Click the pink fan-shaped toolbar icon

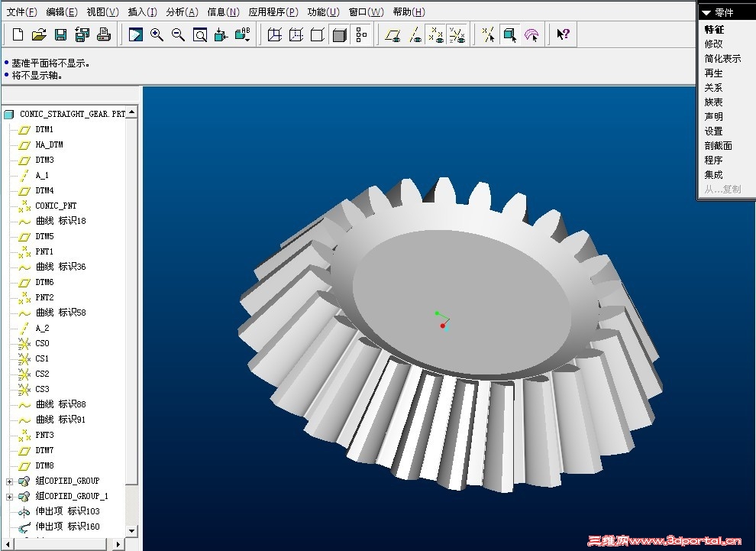[x=531, y=34]
